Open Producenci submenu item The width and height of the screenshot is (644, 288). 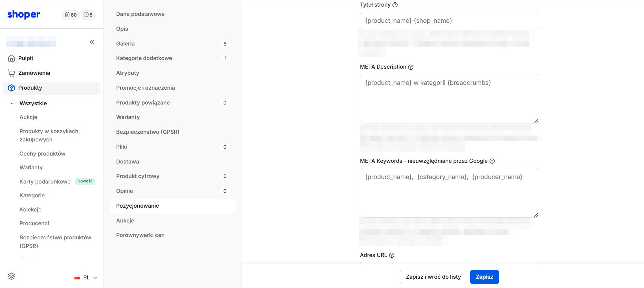tap(34, 224)
